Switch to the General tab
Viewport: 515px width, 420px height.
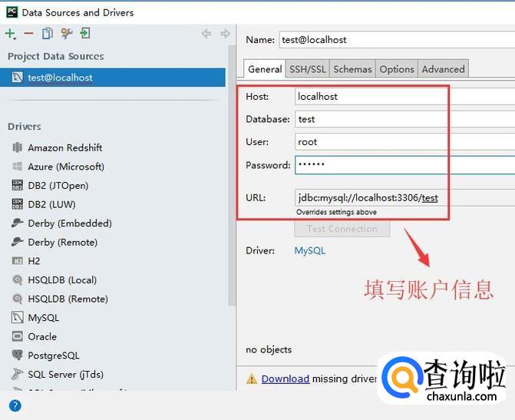coord(265,69)
